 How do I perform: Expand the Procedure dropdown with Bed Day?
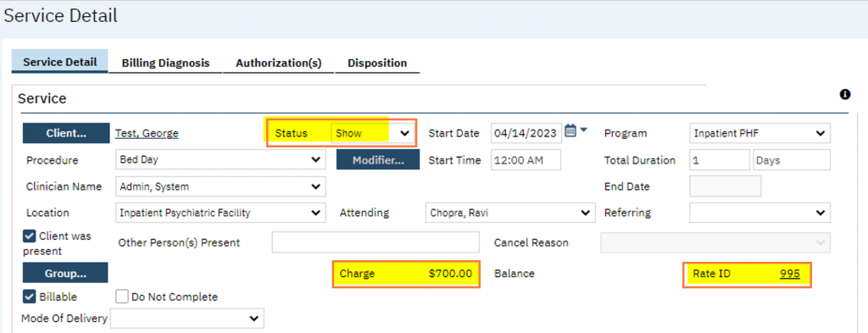(x=220, y=160)
